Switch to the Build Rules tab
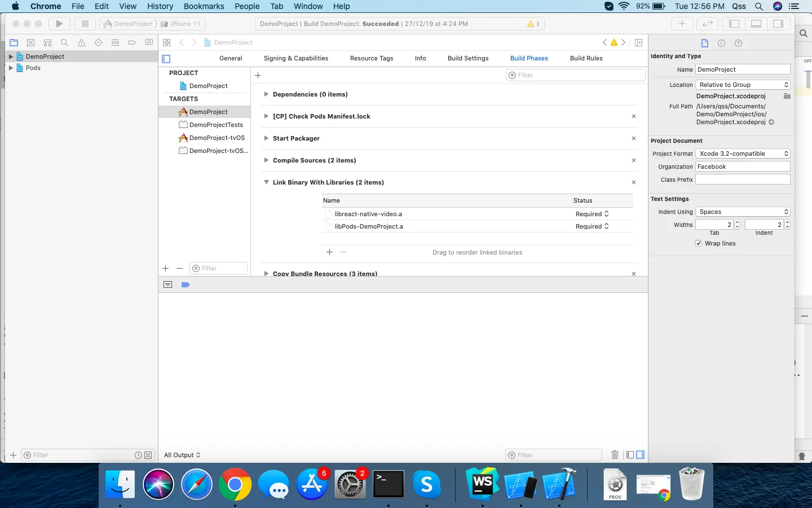This screenshot has height=508, width=812. [586, 58]
